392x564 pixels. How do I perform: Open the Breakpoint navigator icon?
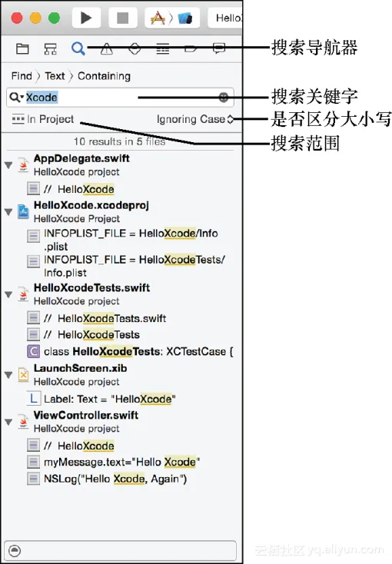click(191, 48)
